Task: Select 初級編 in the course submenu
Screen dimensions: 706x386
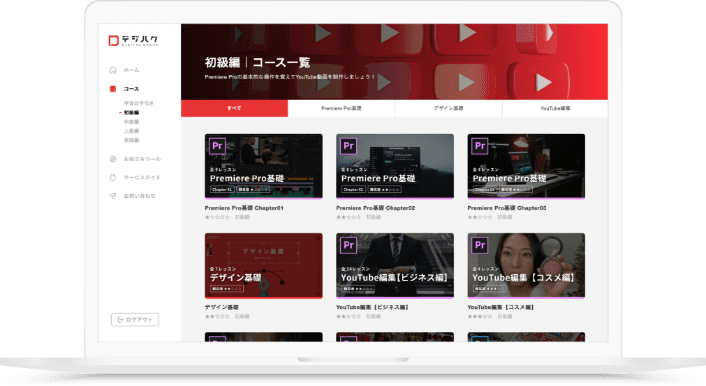Action: pyautogui.click(x=131, y=113)
